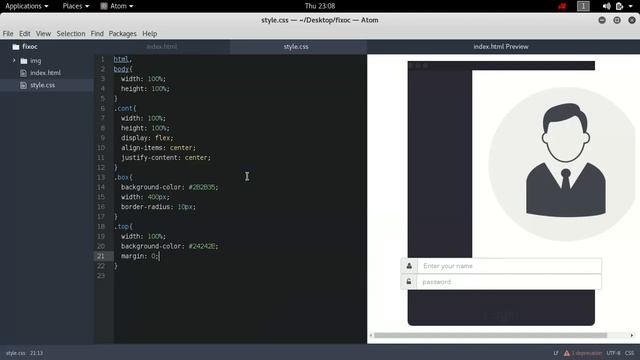Open the Find menu

97,33
